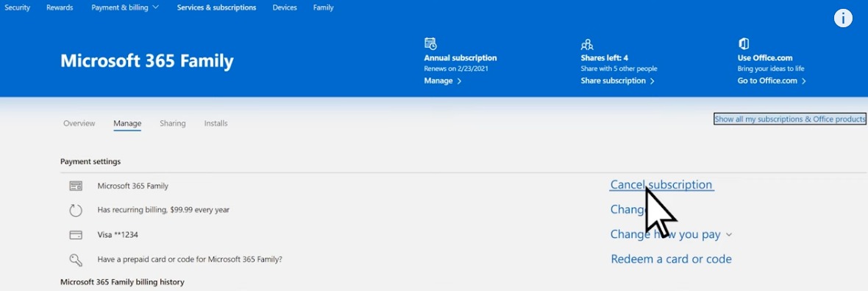
Task: Open the Family nav item
Action: coord(323,8)
